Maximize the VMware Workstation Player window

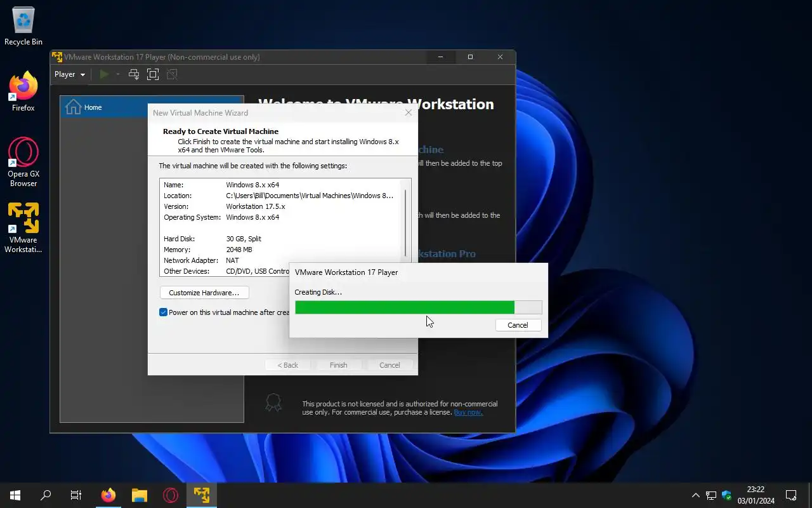(x=470, y=57)
